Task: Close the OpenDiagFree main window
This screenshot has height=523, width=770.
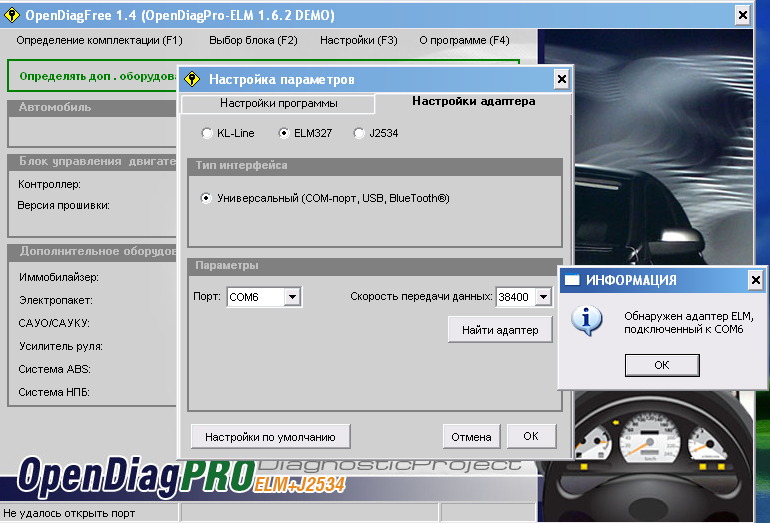Action: tap(743, 15)
